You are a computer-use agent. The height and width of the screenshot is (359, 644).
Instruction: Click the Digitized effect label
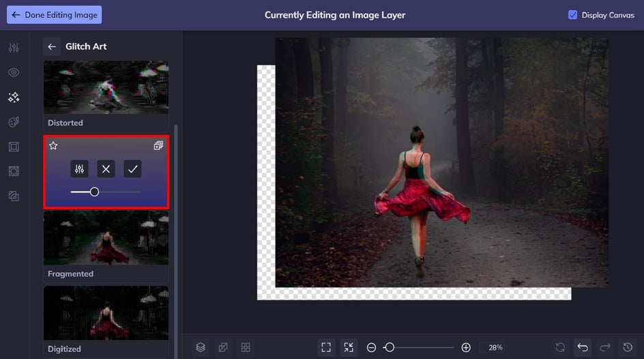64,349
